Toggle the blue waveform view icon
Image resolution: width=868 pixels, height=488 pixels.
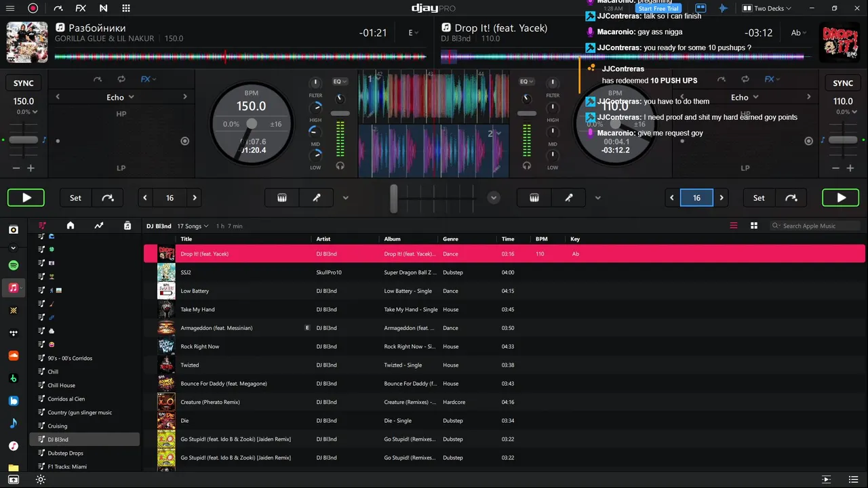[723, 8]
